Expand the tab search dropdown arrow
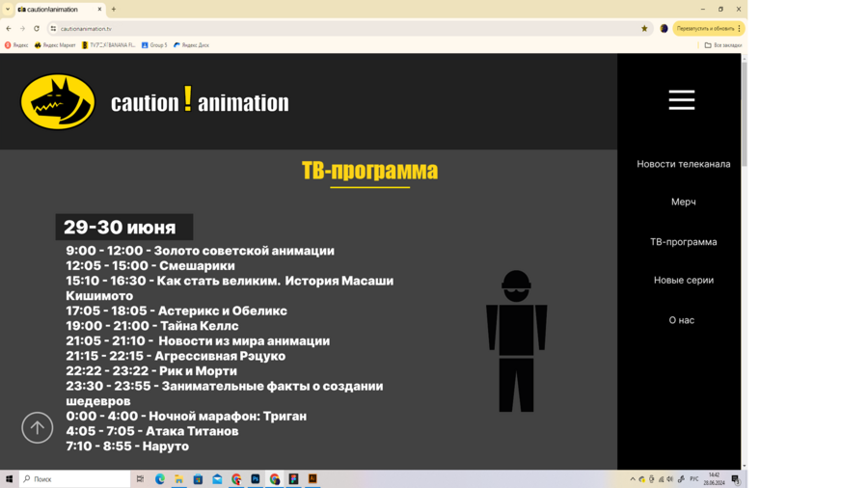 8,10
